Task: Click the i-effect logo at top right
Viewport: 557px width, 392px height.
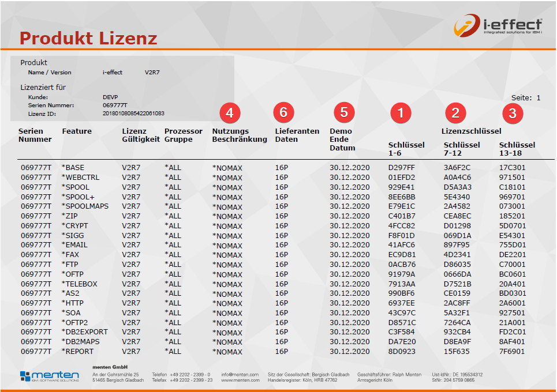Action: [498, 25]
